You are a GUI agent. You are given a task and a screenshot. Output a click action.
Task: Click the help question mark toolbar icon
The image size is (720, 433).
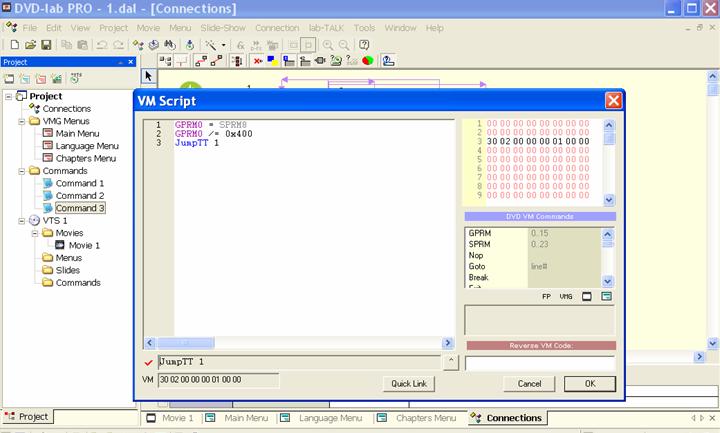[364, 45]
